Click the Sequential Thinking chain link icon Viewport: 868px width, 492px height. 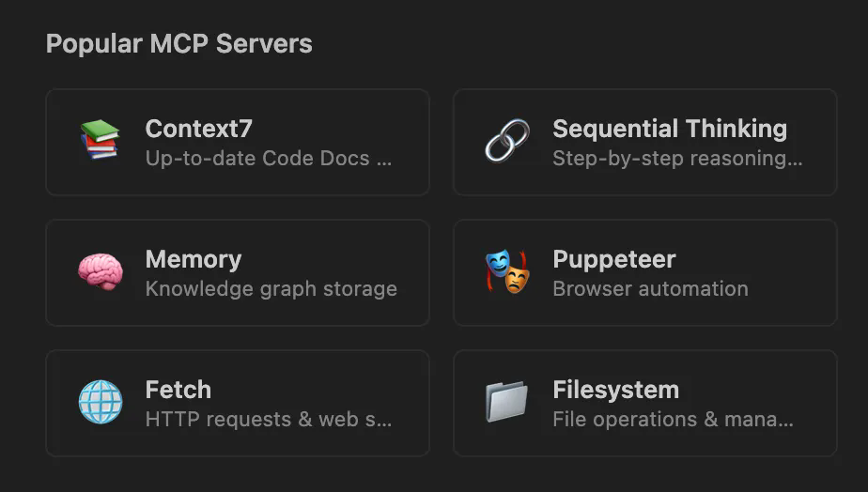point(507,141)
